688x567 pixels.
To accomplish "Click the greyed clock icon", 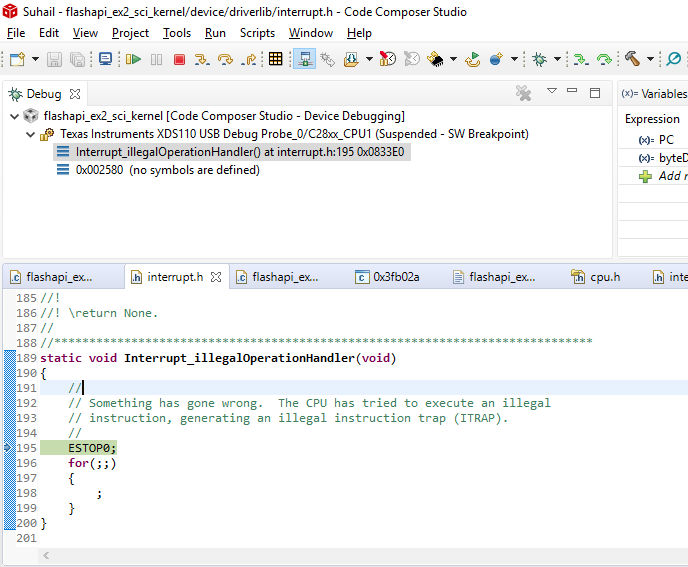I will pos(412,59).
